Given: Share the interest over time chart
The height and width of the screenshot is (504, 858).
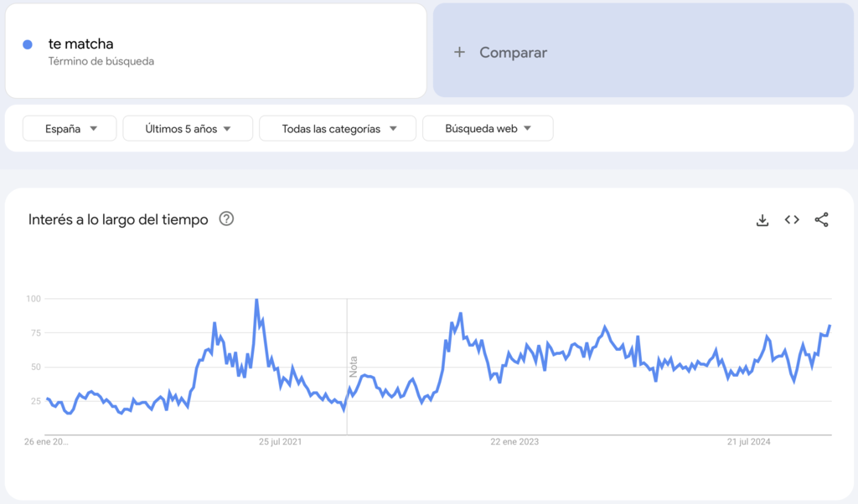Looking at the screenshot, I should (x=819, y=219).
